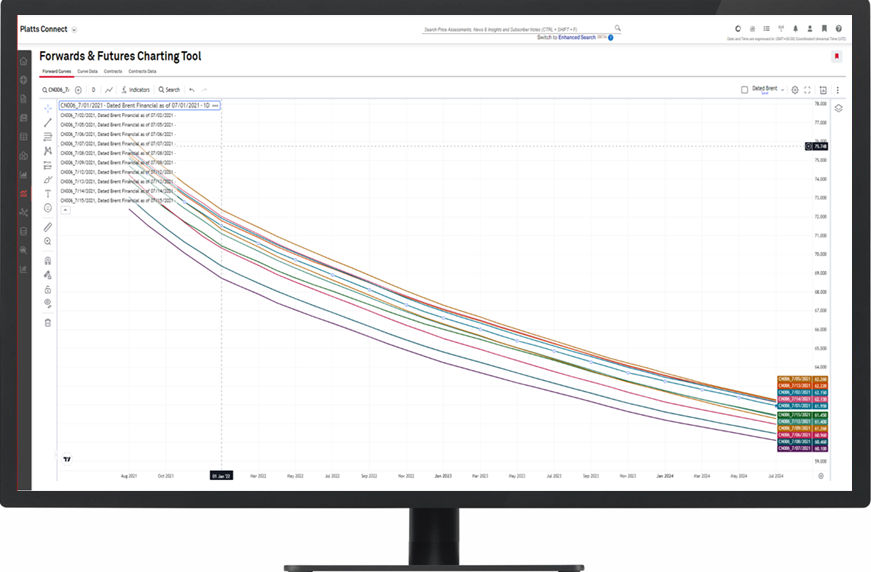Expand the Platts Connect dropdown
871x572 pixels.
point(74,30)
